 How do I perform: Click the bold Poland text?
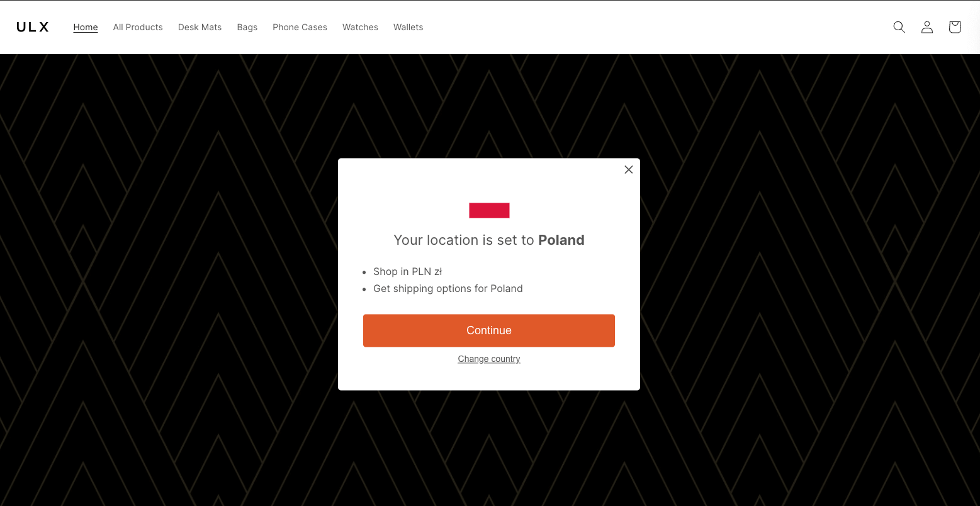561,240
